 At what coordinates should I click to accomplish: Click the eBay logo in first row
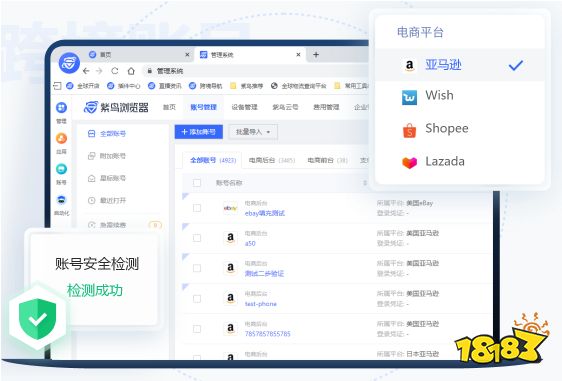point(230,208)
